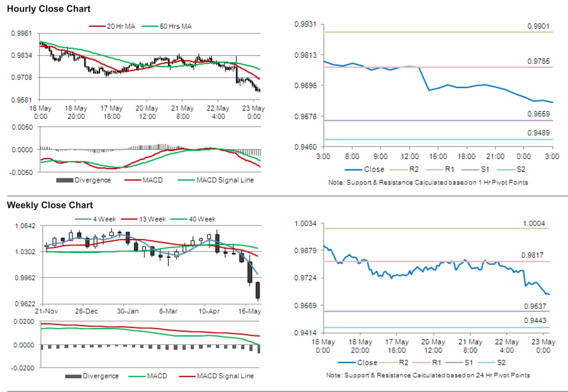This screenshot has height=392, width=568.
Task: Click the '23 May 0:00' label on hourly candlestick chart
Action: pos(253,112)
